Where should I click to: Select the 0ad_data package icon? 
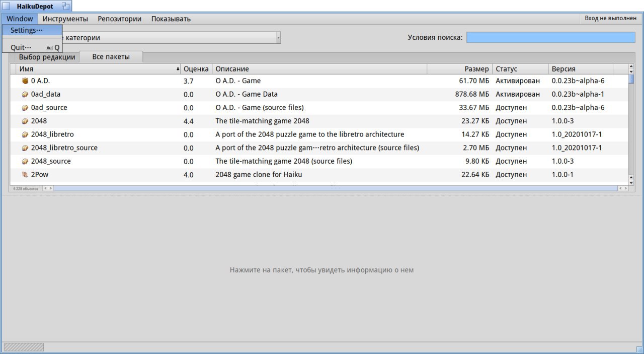(25, 94)
